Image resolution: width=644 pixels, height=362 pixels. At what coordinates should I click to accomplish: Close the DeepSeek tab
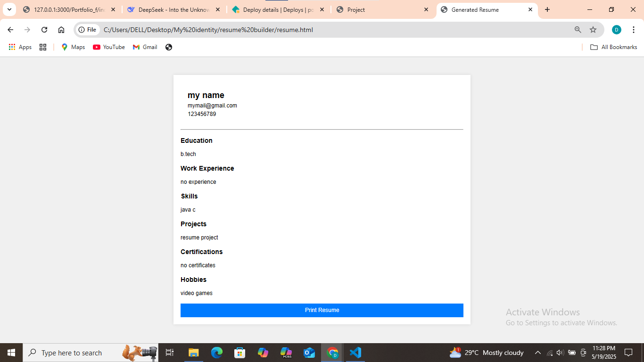point(218,9)
